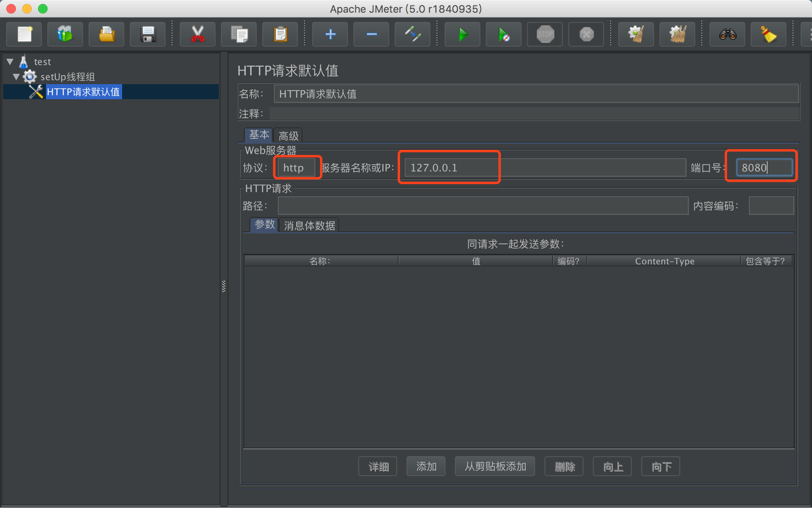Click the 注释 comment field

coord(534,114)
